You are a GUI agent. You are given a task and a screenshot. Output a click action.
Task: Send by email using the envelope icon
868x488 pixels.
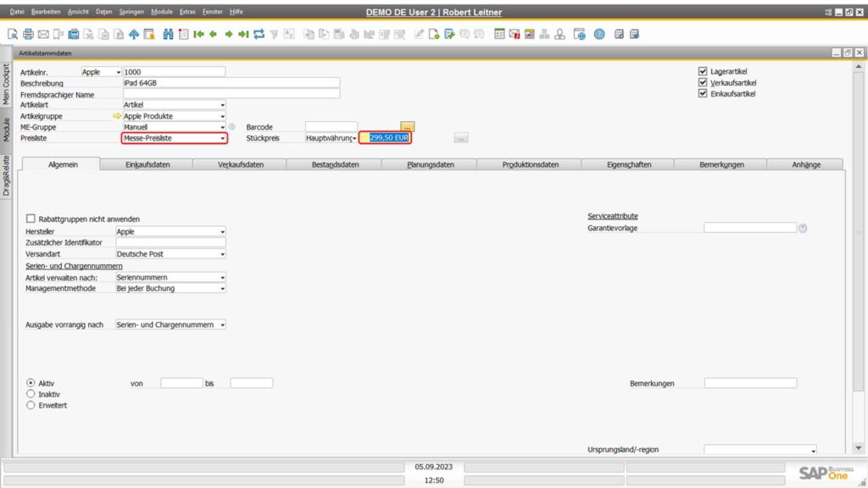(x=43, y=34)
